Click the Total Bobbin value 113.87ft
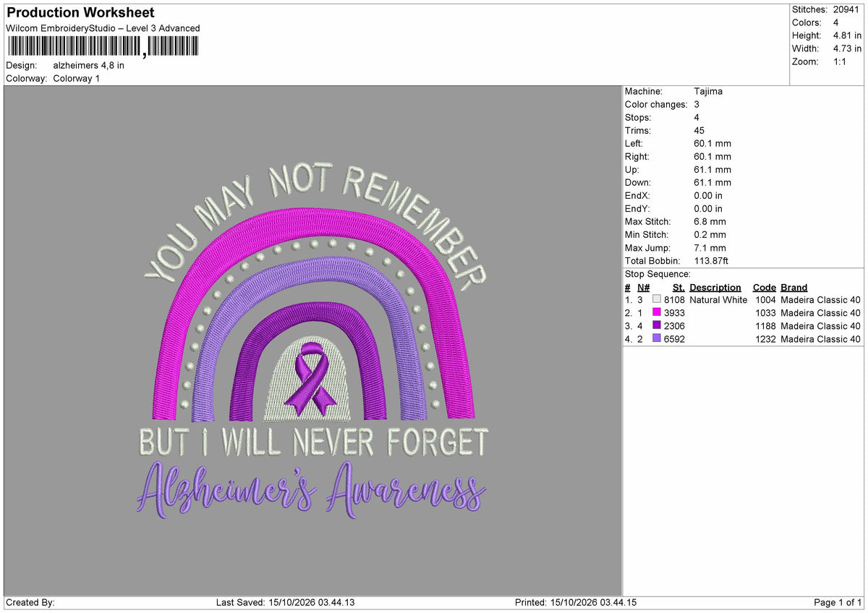 pos(711,260)
